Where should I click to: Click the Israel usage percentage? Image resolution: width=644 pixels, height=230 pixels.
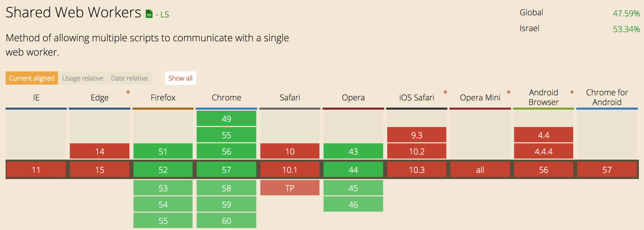tap(626, 29)
